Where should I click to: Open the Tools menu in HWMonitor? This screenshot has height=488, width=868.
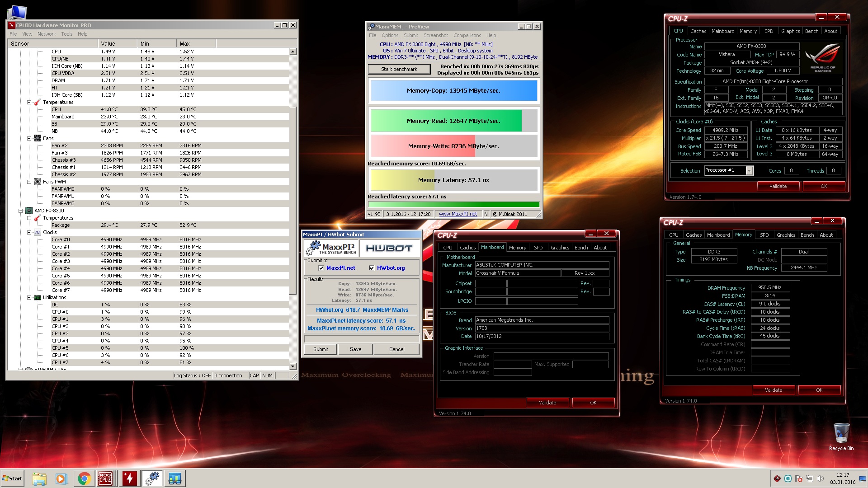tap(67, 34)
